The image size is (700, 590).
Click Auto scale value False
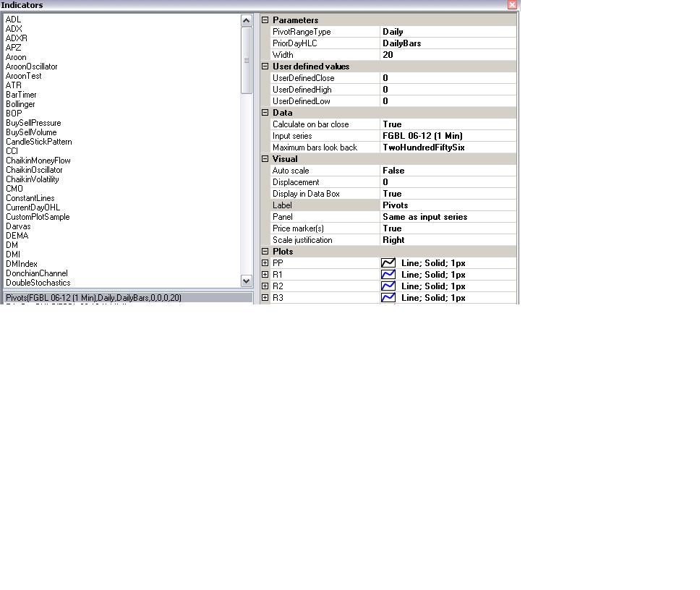[x=448, y=171]
